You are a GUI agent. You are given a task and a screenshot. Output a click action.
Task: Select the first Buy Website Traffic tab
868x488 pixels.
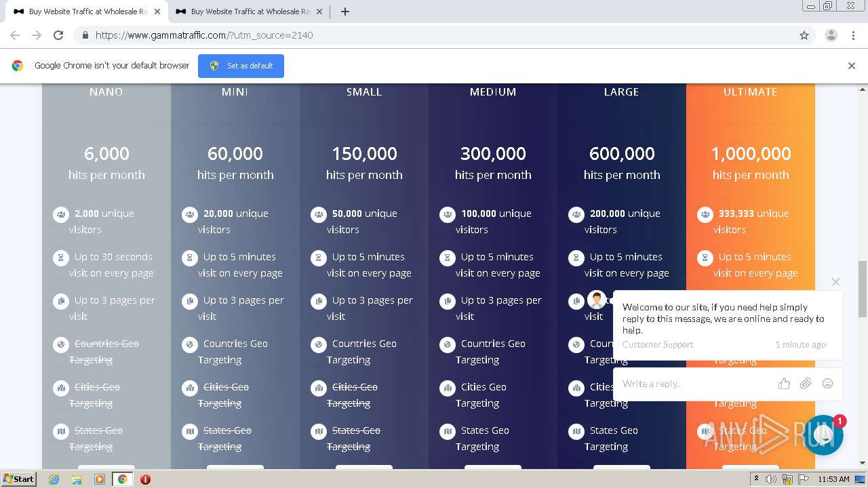click(x=87, y=12)
